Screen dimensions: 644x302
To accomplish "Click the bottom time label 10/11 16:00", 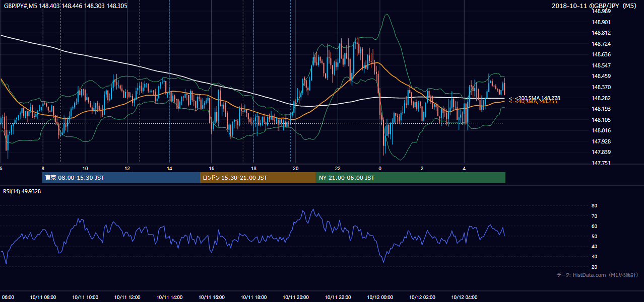I will coord(212,297).
